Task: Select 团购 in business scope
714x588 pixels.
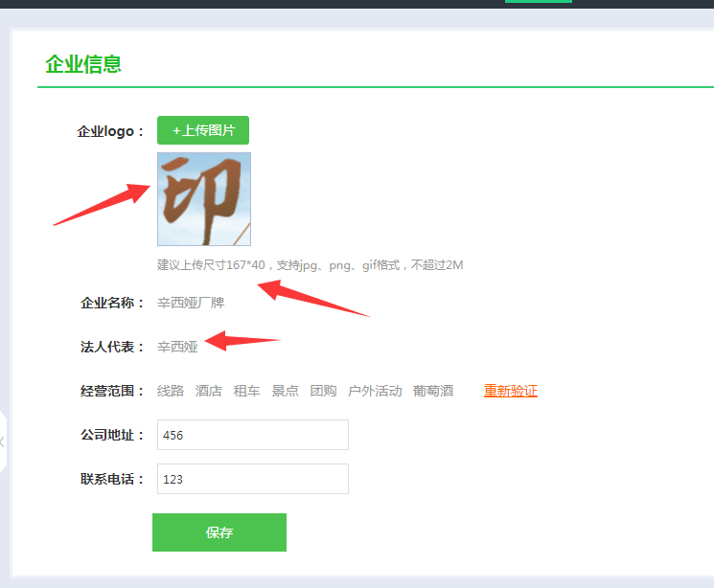Action: (x=323, y=391)
